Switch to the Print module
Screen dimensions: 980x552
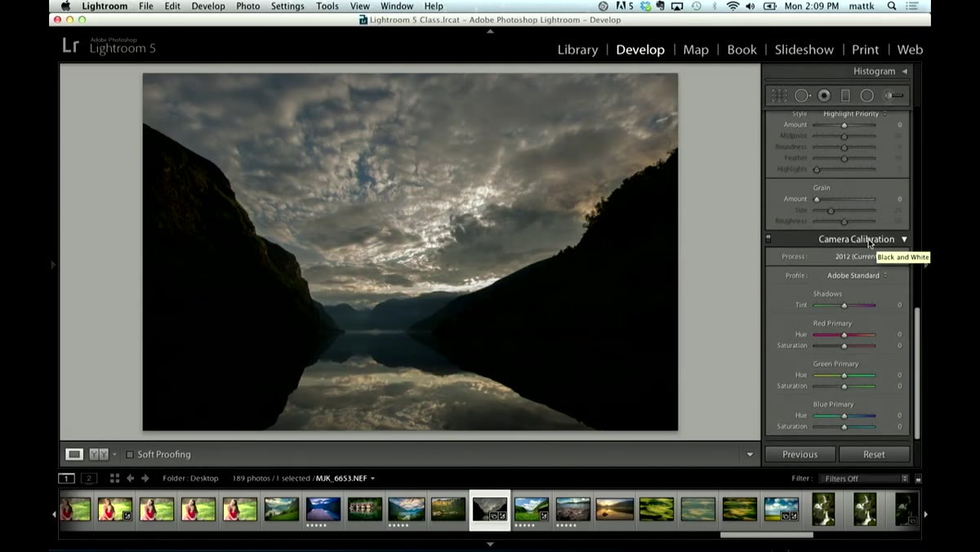(x=866, y=50)
